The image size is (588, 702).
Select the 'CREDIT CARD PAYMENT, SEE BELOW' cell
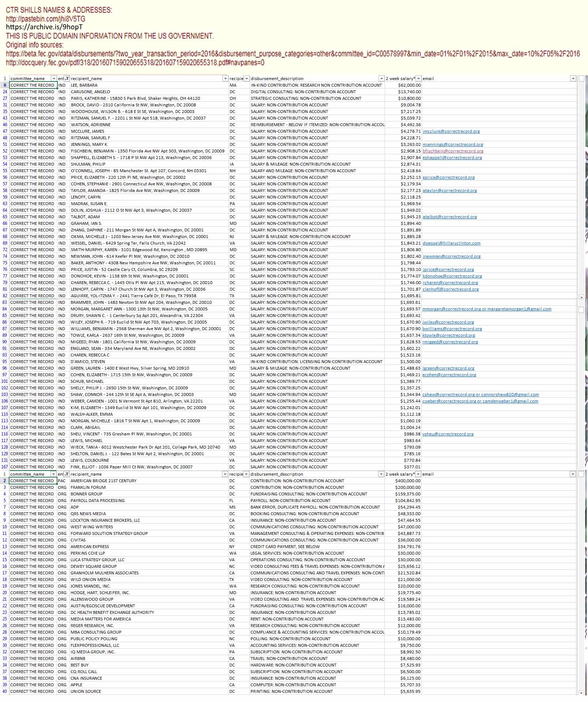317,547
